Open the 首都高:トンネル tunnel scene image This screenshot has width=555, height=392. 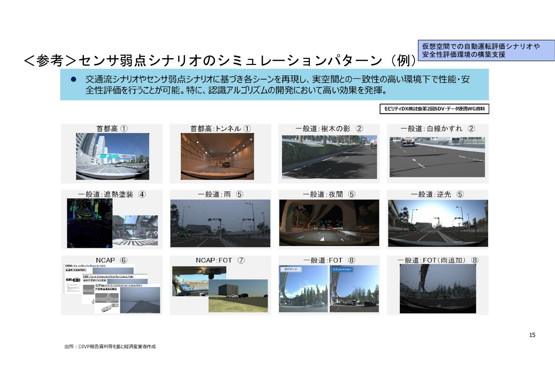tap(217, 156)
